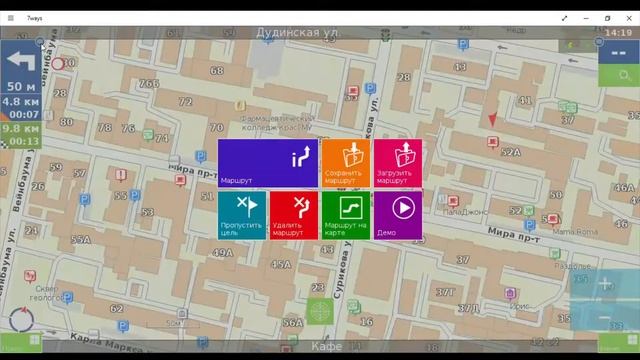This screenshot has height=360, width=640.
Task: Click the Удалить маршрут tile
Action: [294, 216]
